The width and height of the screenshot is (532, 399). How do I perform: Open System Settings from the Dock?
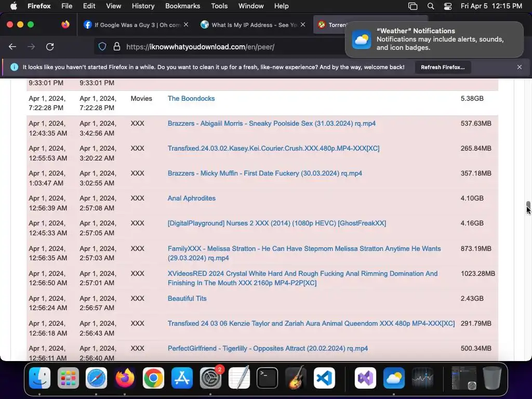point(210,378)
